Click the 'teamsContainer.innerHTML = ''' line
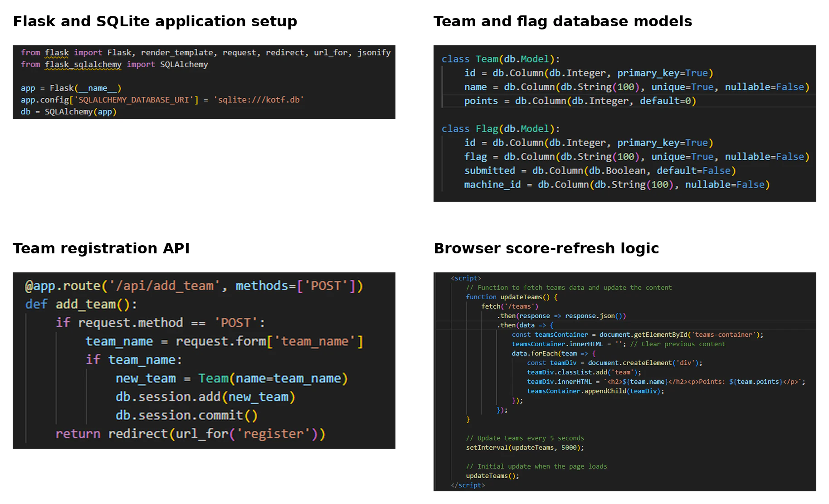 click(619, 344)
